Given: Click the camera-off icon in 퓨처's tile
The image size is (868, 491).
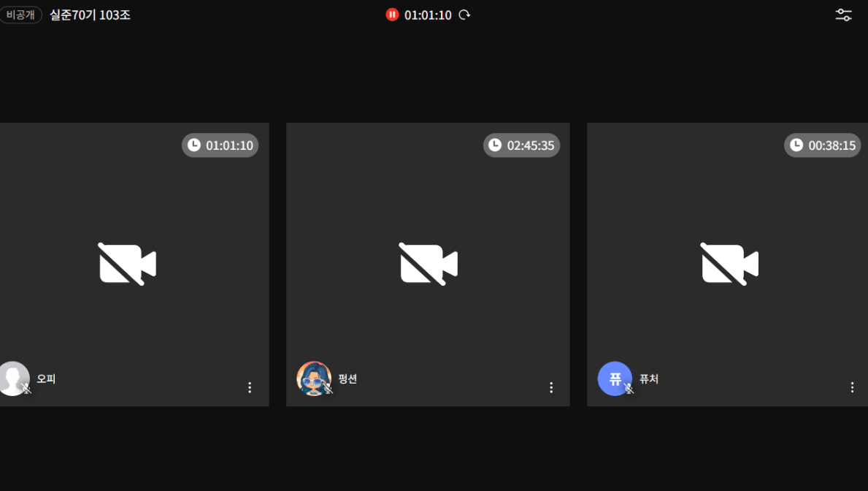Looking at the screenshot, I should (729, 264).
